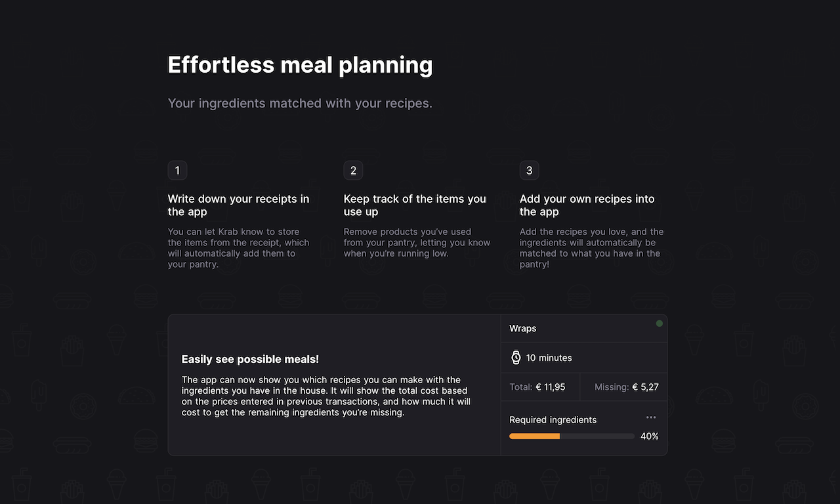Click the green status dot on the Wraps card
The width and height of the screenshot is (840, 504).
point(659,323)
